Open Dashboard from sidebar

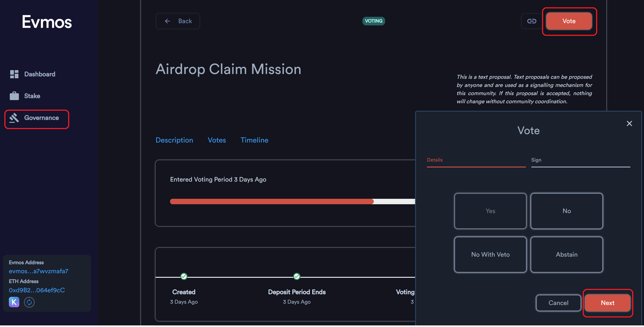[x=32, y=74]
